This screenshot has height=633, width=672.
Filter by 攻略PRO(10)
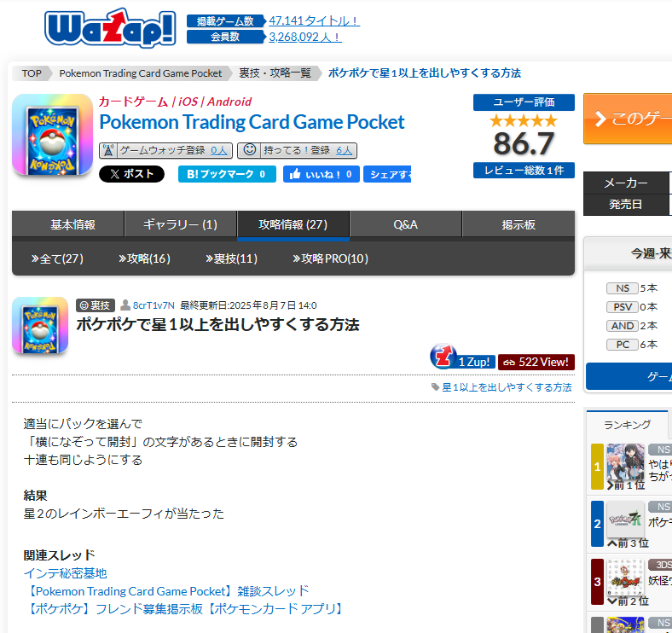(330, 258)
